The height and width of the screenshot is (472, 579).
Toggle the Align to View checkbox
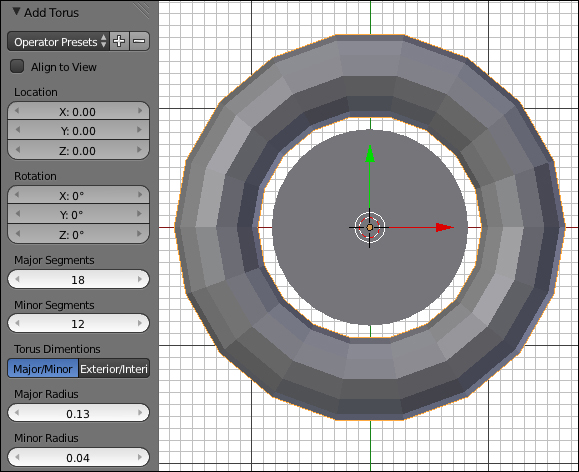17,66
